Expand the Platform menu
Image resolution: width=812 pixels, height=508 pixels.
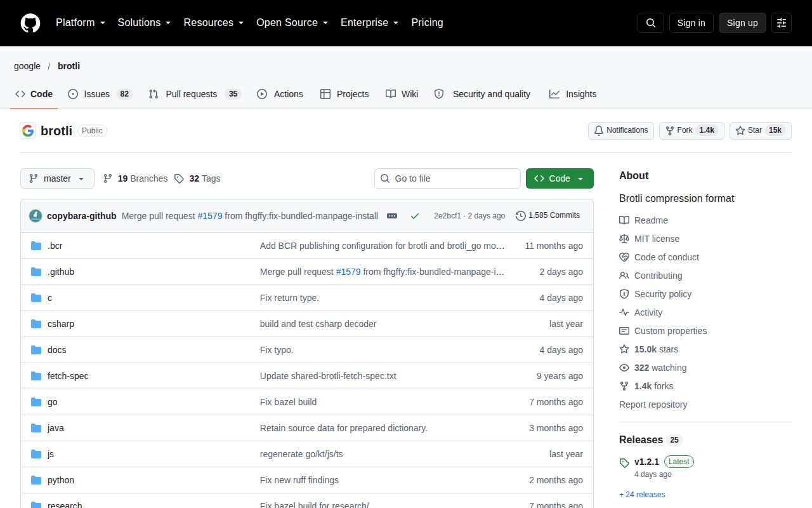point(81,23)
